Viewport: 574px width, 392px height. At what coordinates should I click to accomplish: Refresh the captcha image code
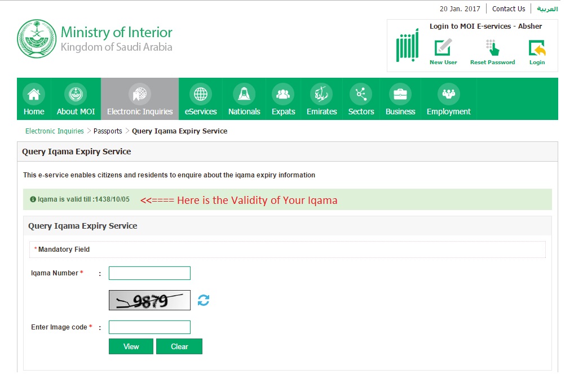click(x=204, y=300)
